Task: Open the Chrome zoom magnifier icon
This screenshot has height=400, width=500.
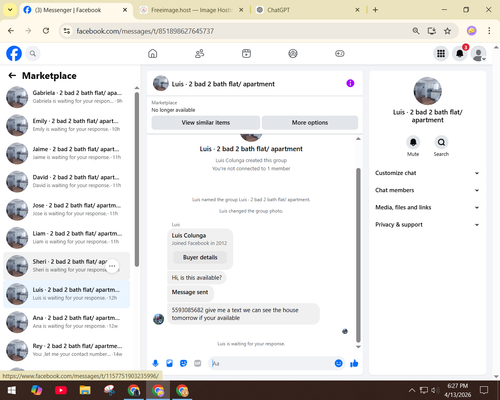Action: (416, 31)
